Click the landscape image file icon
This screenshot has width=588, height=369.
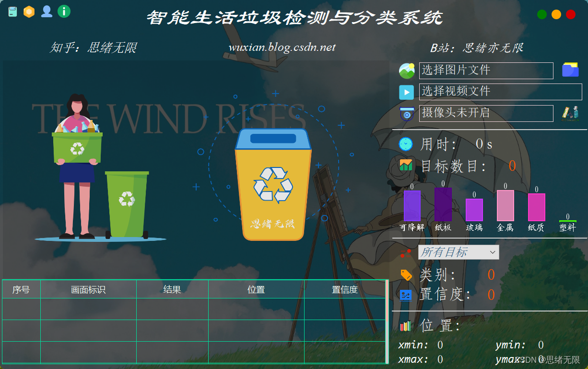(407, 71)
